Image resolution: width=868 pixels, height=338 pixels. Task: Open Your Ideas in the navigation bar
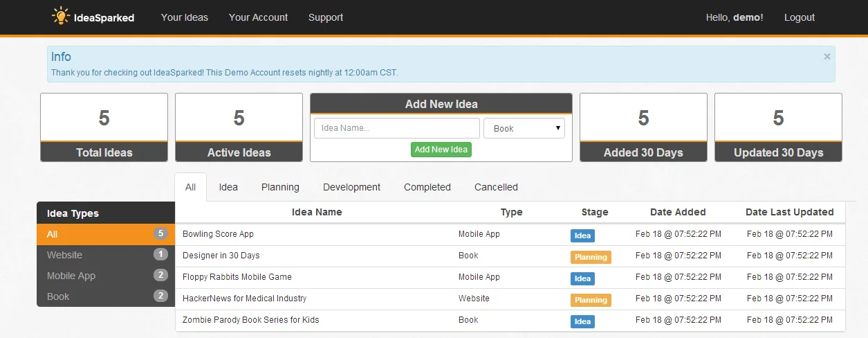point(185,17)
